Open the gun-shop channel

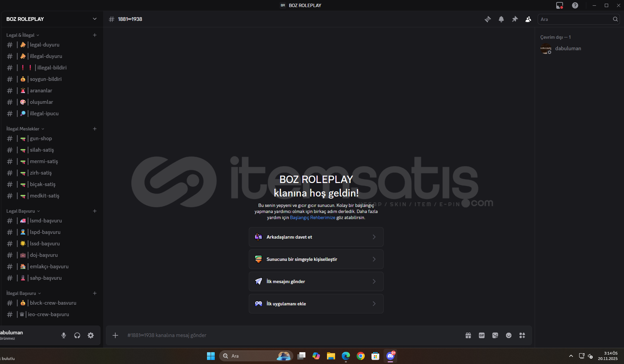[52, 139]
